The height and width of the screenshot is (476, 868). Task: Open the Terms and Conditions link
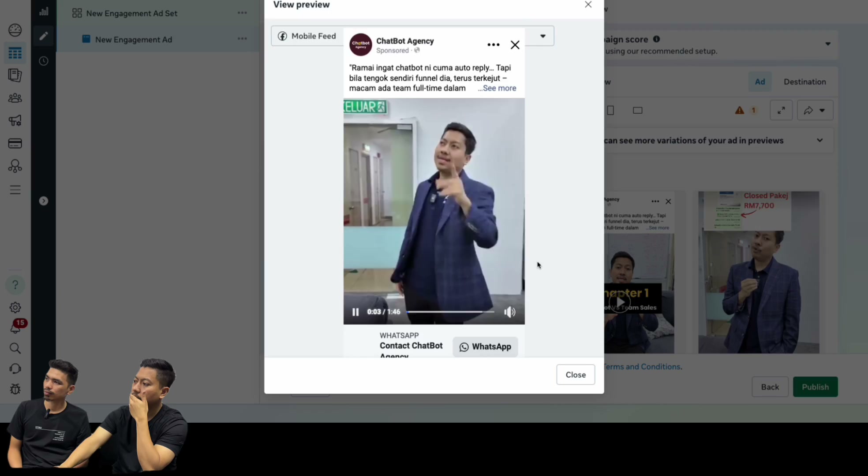pyautogui.click(x=643, y=367)
